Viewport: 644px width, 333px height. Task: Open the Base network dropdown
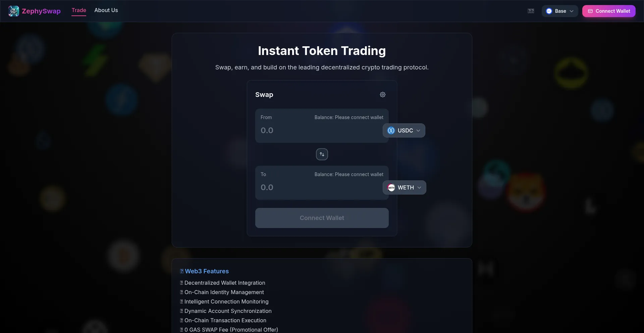[x=560, y=11]
